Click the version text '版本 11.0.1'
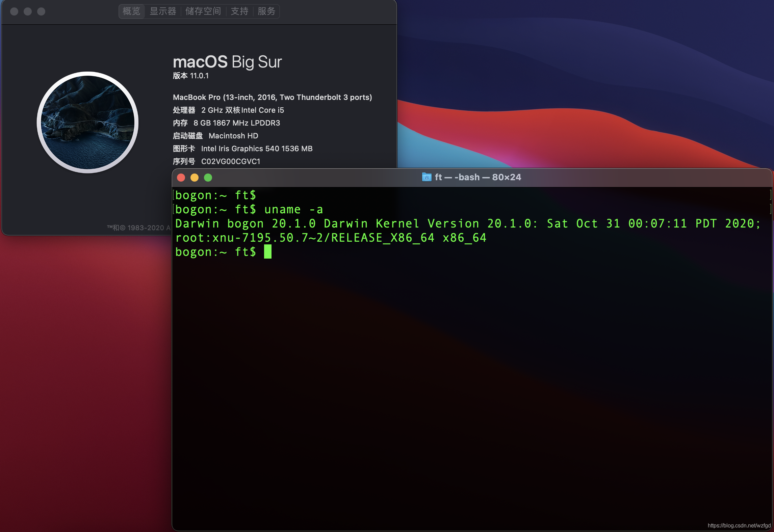 coord(191,76)
